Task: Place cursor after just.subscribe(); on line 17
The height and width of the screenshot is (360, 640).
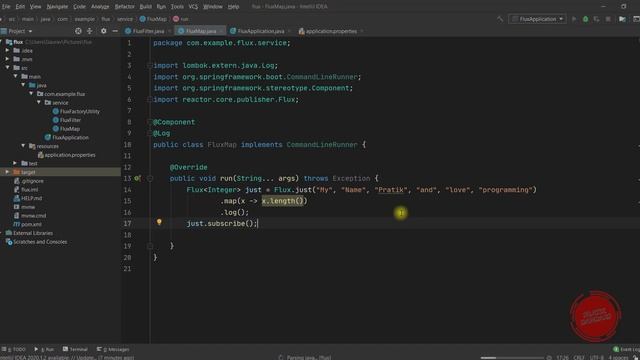Action: pos(258,223)
